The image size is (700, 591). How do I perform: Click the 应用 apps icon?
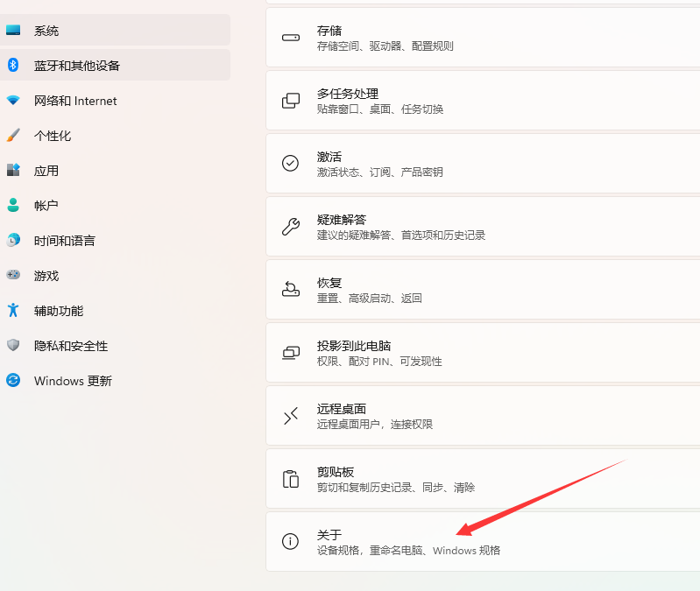(13, 170)
